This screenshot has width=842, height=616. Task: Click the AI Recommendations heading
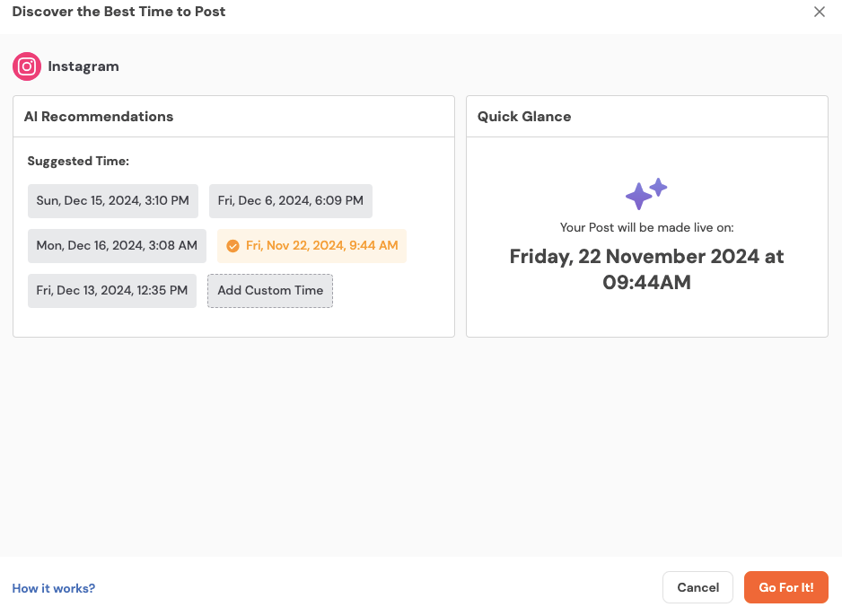coord(99,117)
